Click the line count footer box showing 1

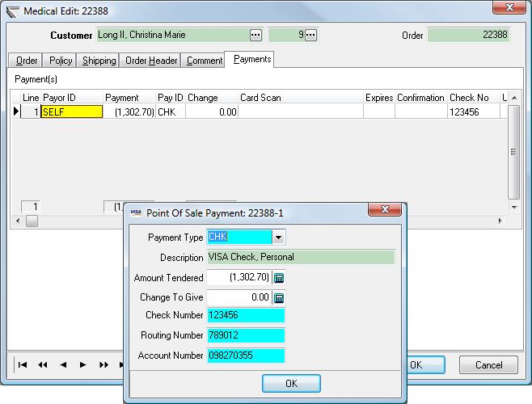click(x=31, y=207)
